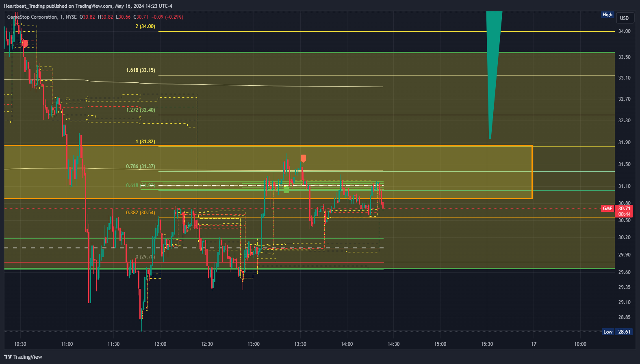Click the 28.85 price axis label

coord(624,317)
